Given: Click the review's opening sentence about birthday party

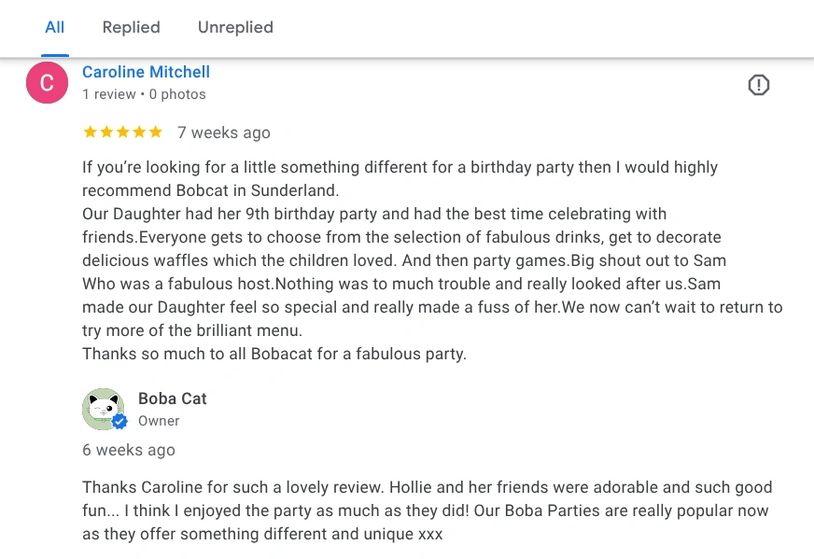Looking at the screenshot, I should [x=400, y=167].
